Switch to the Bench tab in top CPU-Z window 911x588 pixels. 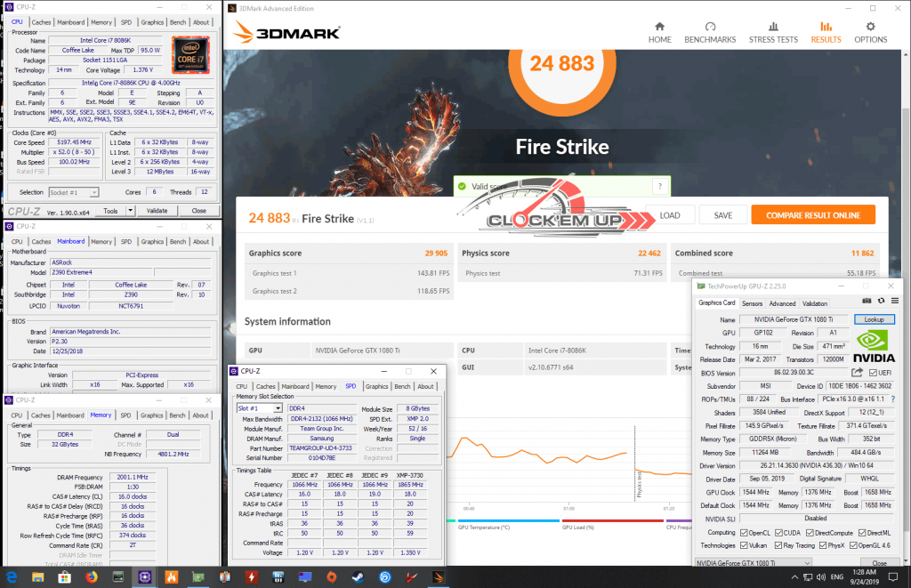pyautogui.click(x=178, y=22)
